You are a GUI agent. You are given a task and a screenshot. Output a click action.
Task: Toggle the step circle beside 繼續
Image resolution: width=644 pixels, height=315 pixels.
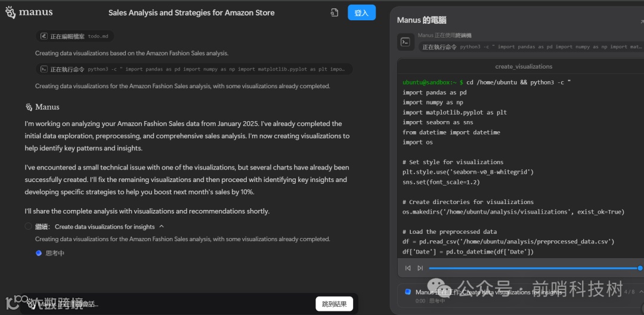point(28,226)
